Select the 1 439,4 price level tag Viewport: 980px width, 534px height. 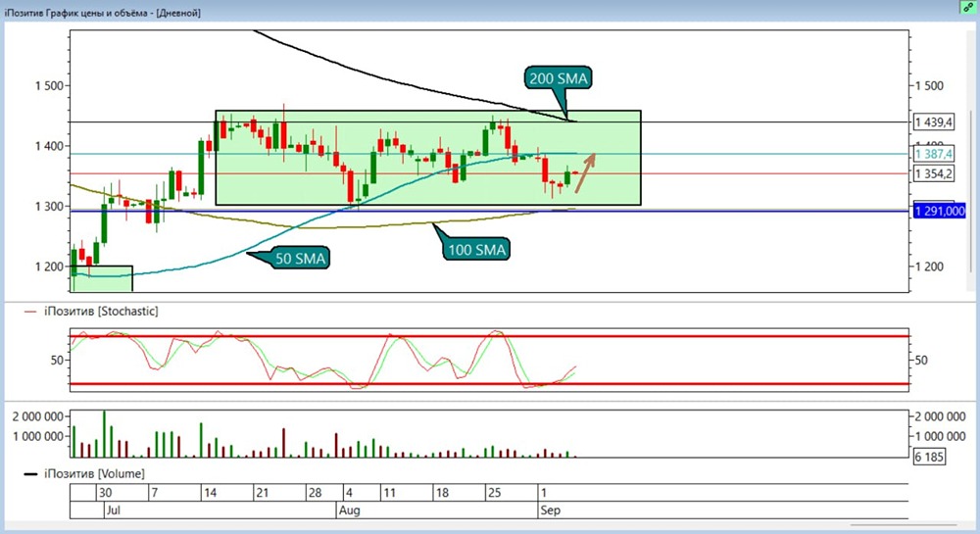pyautogui.click(x=934, y=121)
